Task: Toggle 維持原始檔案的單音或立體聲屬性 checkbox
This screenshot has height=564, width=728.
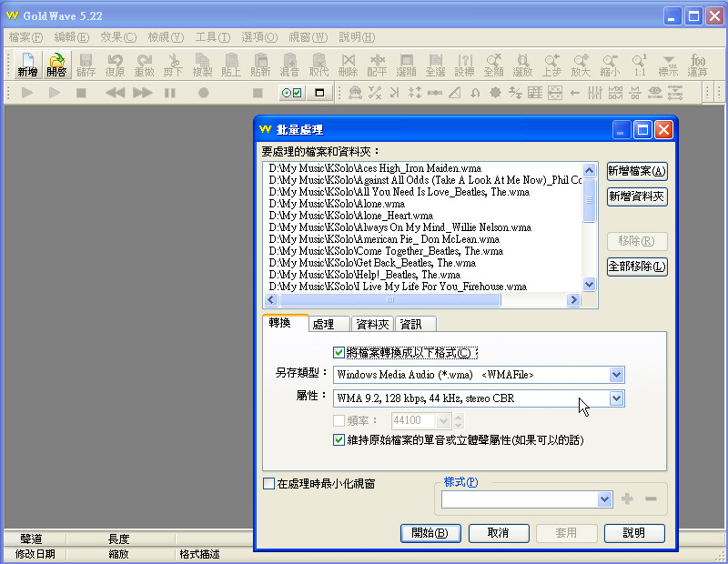Action: pyautogui.click(x=339, y=440)
